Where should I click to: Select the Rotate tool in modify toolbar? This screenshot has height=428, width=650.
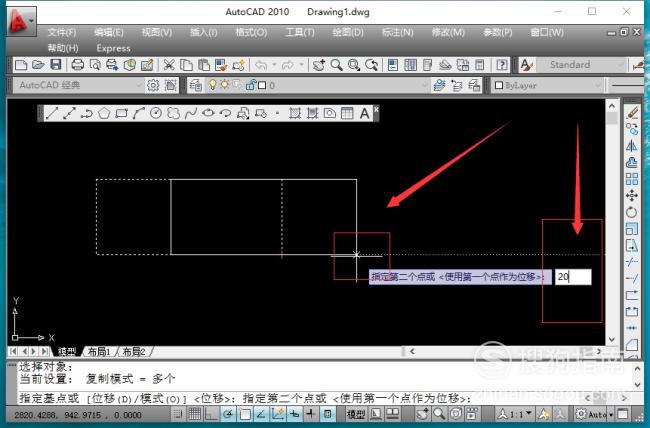(x=632, y=212)
